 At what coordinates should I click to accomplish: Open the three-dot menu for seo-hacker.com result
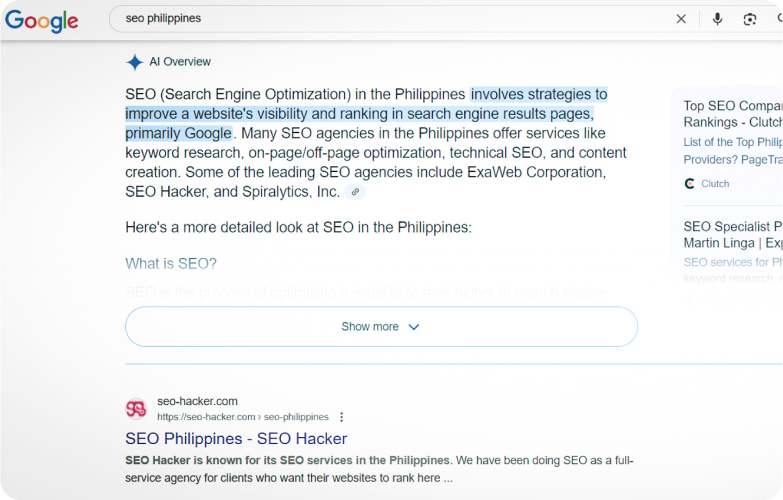(342, 417)
